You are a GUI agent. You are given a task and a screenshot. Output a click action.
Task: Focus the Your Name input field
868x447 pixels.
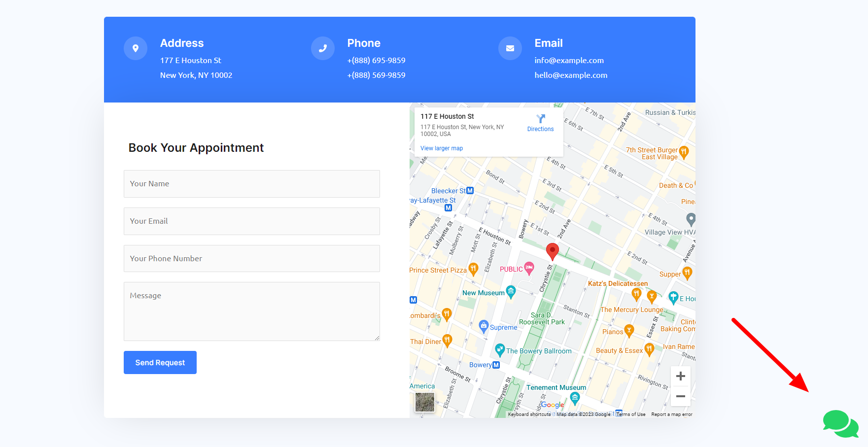click(252, 184)
